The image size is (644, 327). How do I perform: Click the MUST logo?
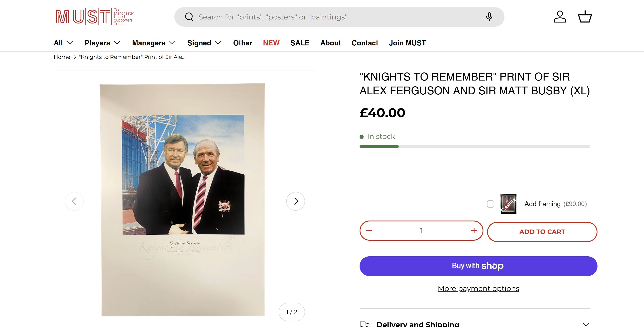[x=94, y=17]
